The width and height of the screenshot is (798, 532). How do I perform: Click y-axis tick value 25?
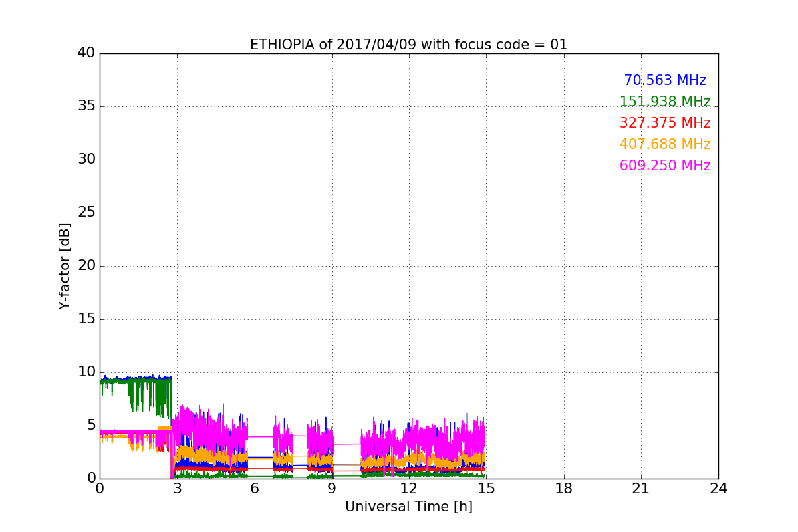coord(86,212)
